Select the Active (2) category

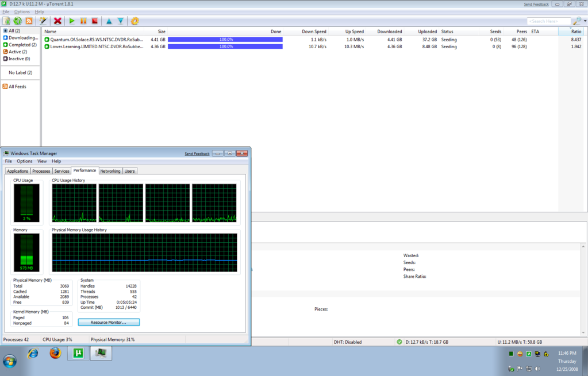coord(15,52)
